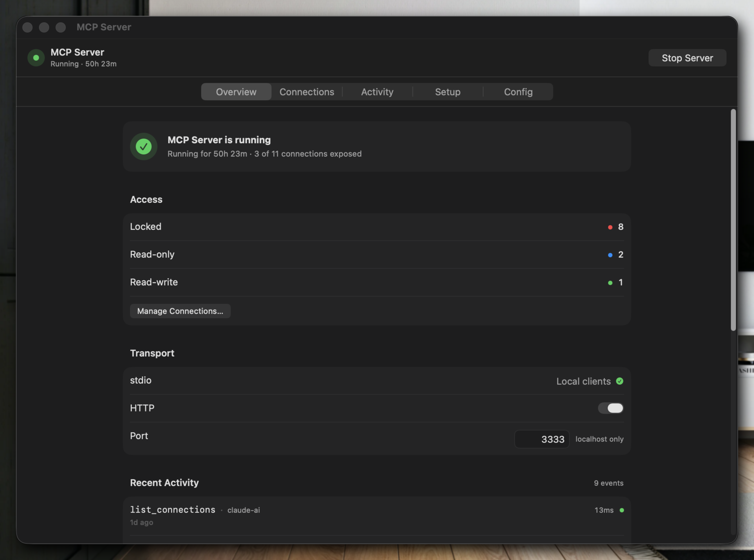Switch to the Connections tab
Screen dimensions: 754x560
[307, 91]
